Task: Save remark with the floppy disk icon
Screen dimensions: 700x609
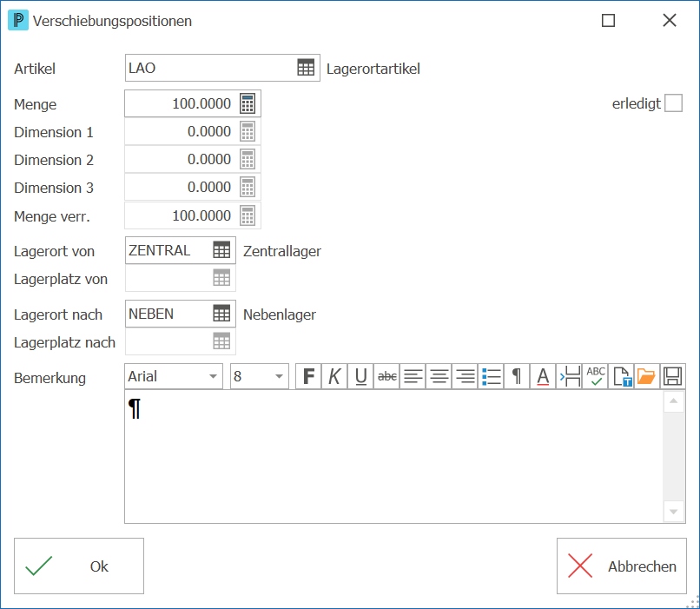Action: tap(673, 376)
